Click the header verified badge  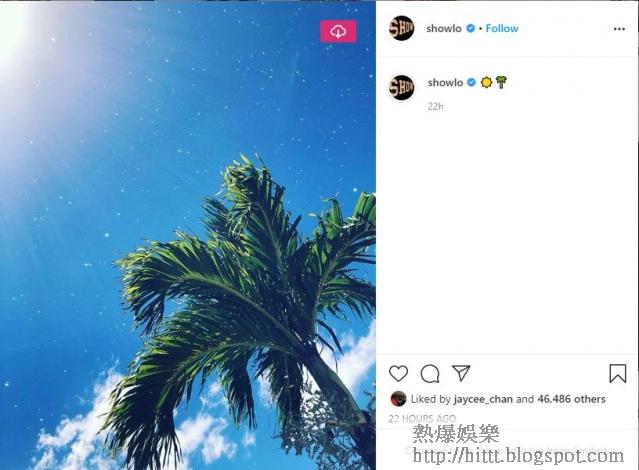(x=470, y=28)
